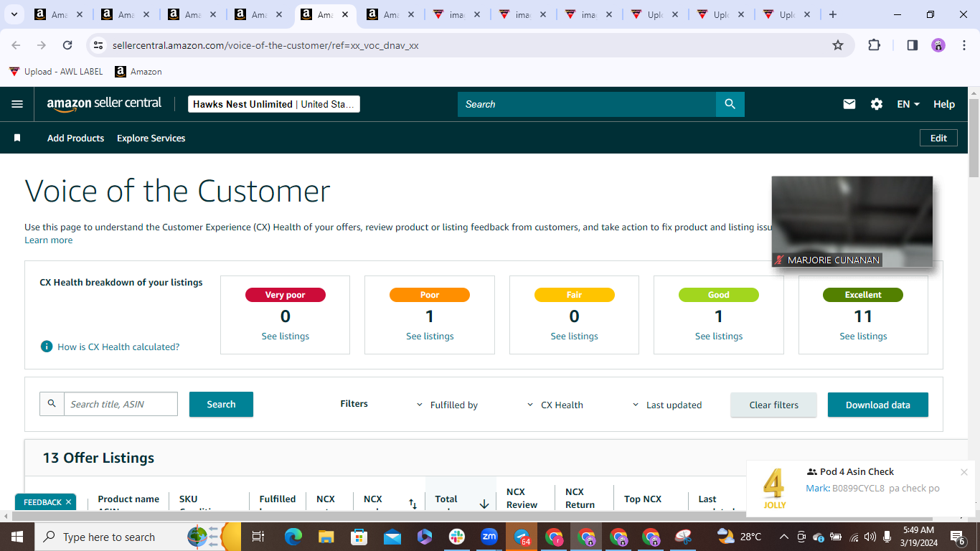Viewport: 980px width, 551px height.
Task: Reload the page in Chrome
Action: tap(67, 45)
